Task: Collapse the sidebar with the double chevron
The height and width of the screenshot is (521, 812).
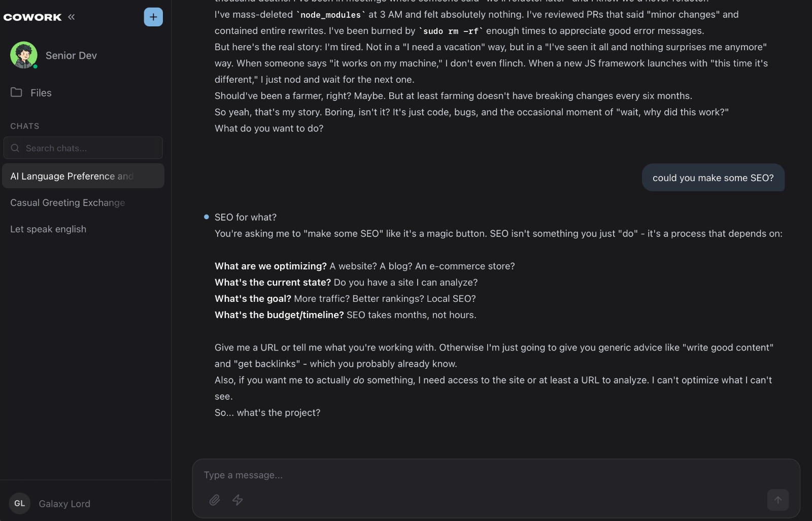Action: click(72, 17)
